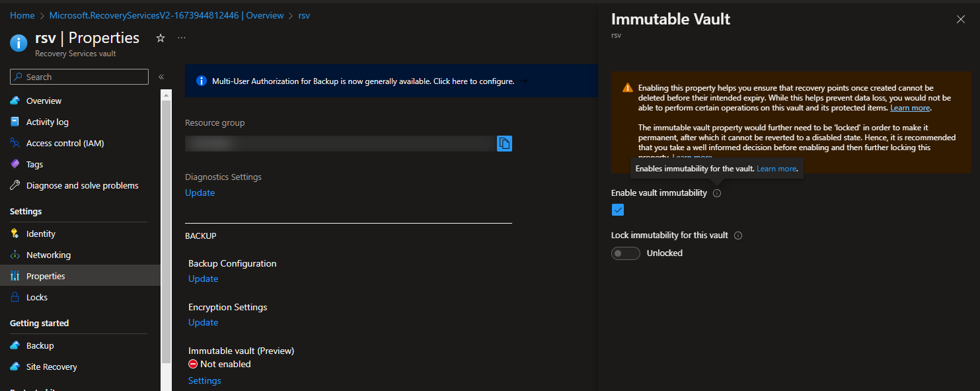Click info icon beside Lock immutability

[x=738, y=236]
